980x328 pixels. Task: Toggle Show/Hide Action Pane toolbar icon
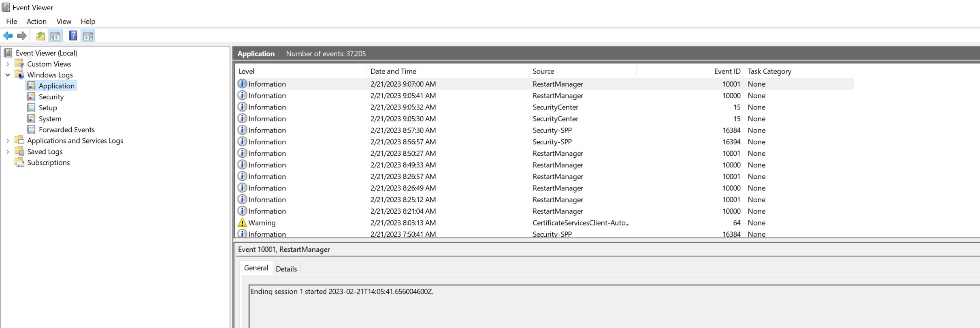coord(88,36)
